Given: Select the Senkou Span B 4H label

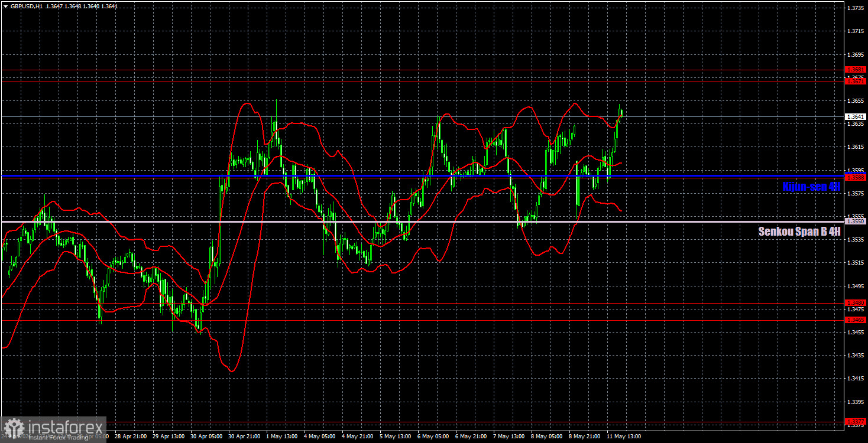Looking at the screenshot, I should [799, 232].
